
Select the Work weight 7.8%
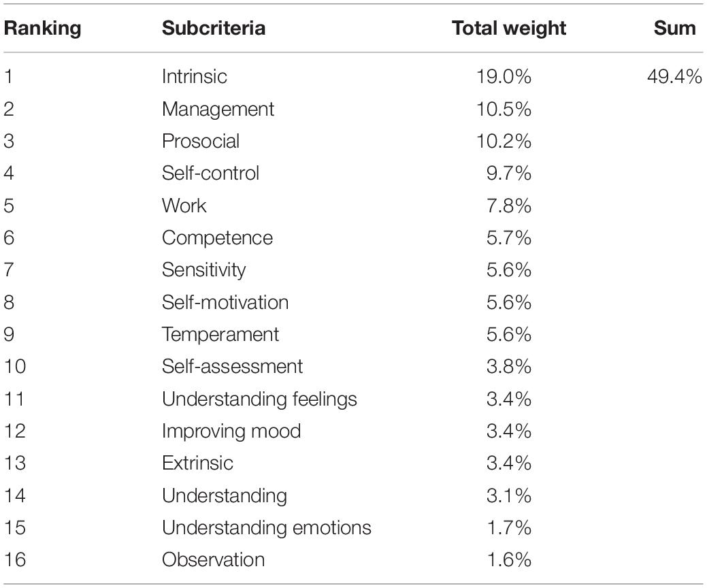coord(509,206)
